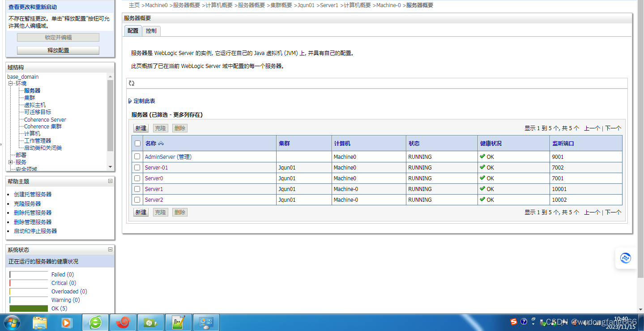Open the control panel taskbar icon
Screen dimensions: 644x331
pos(206,322)
